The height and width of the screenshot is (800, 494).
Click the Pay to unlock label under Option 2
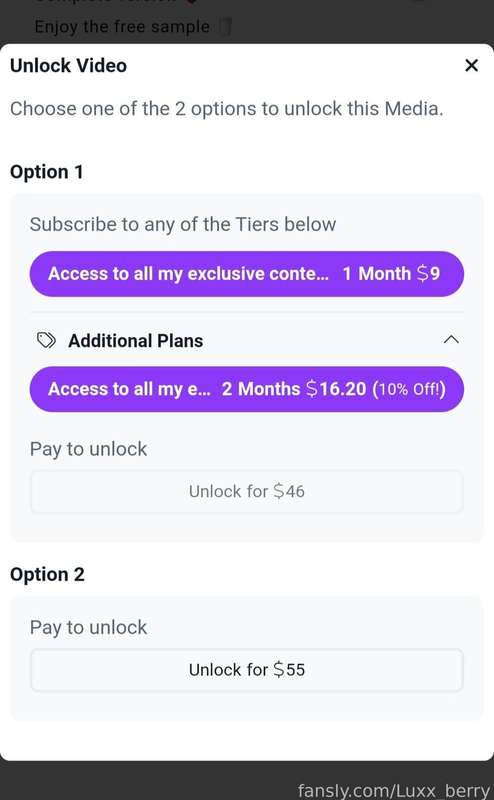coord(88,628)
